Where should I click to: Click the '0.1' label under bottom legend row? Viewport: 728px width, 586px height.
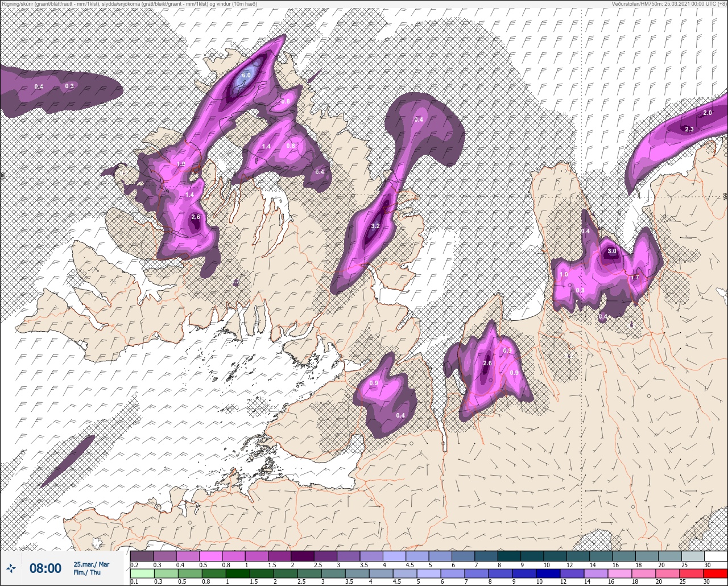pos(134,581)
